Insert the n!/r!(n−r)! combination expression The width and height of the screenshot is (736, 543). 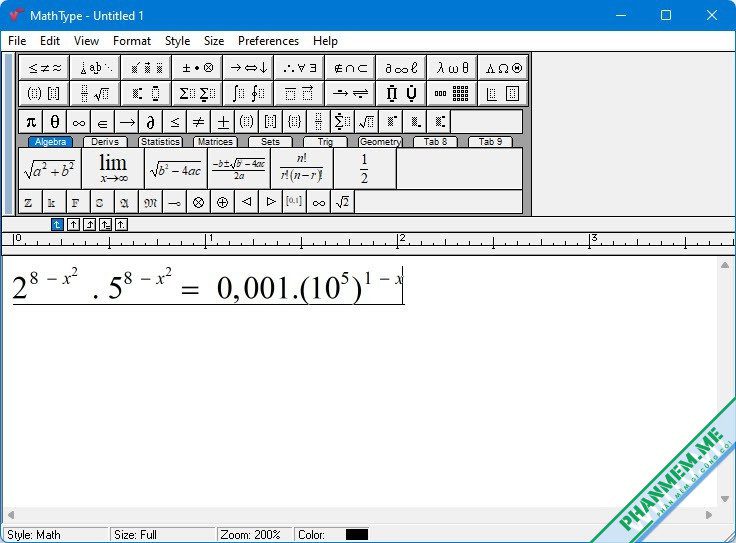click(302, 169)
